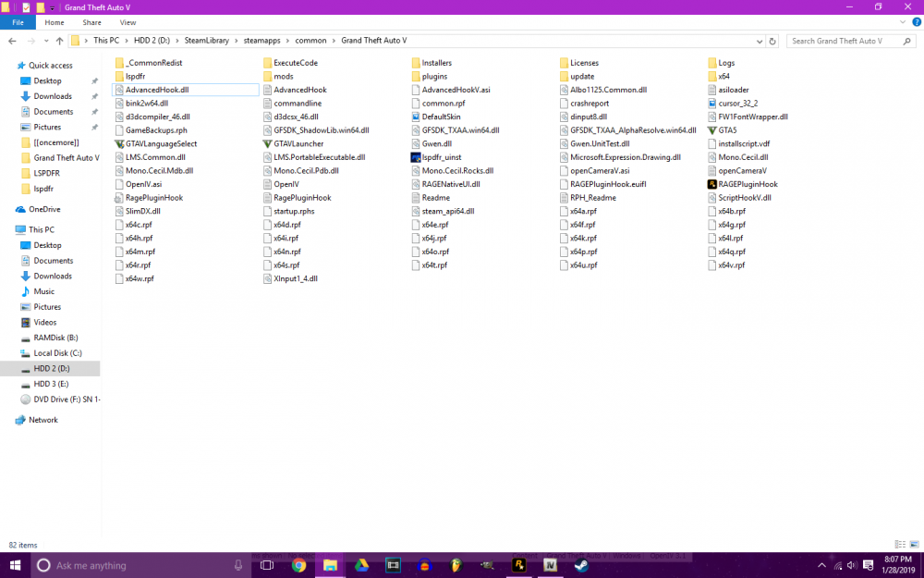Click the Up one level navigation button
Image resolution: width=924 pixels, height=578 pixels.
coord(60,41)
